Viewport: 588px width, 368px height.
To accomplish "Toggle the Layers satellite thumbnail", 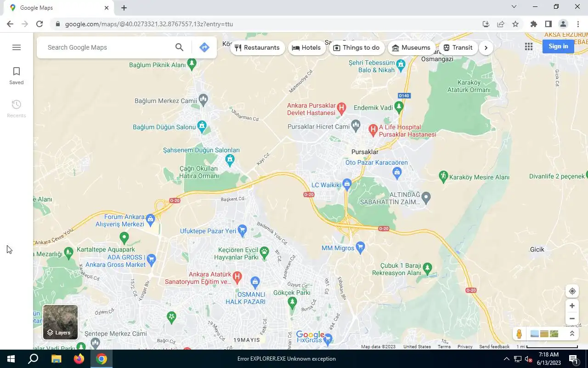I will 60,322.
